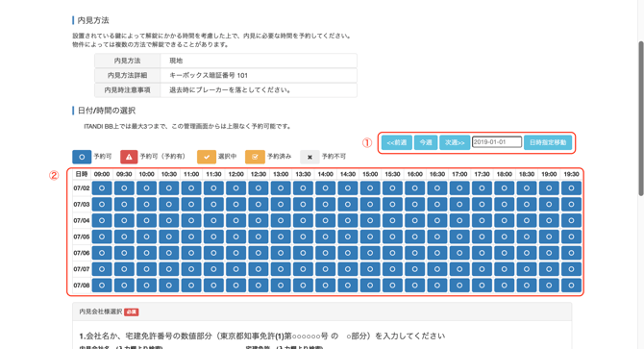Select 07/07 slot at 09:30
Image resolution: width=644 pixels, height=349 pixels.
coord(124,269)
